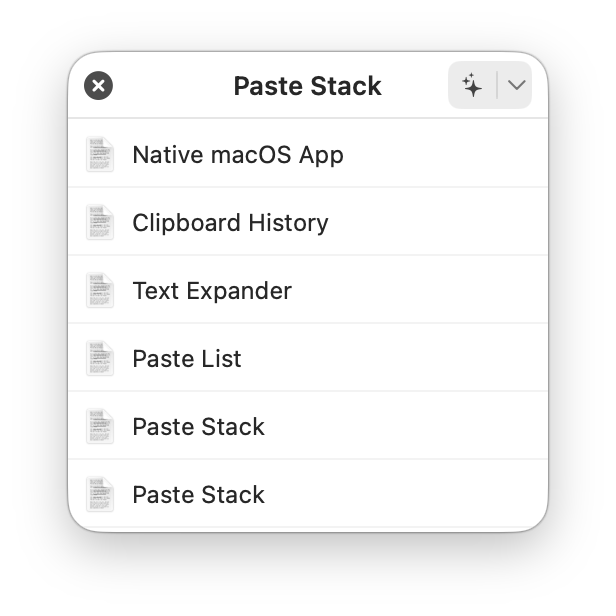
Task: Click the first Paste Stack row's document icon
Action: pos(100,427)
